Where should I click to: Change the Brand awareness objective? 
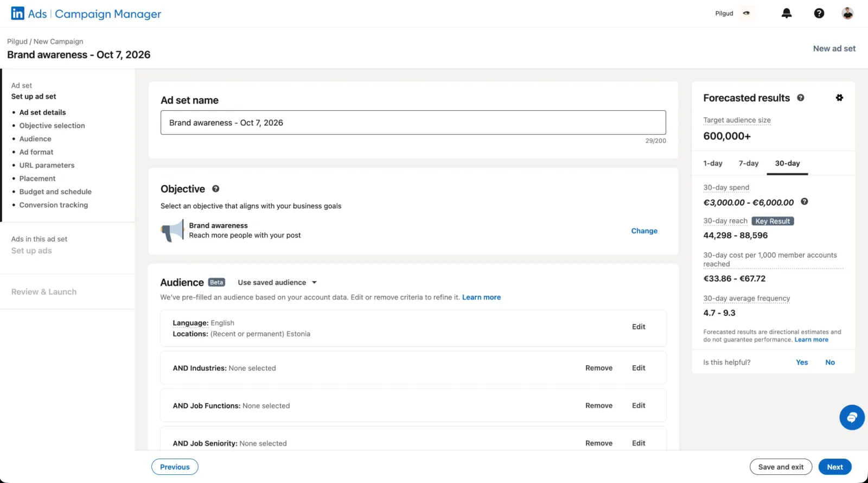[644, 231]
